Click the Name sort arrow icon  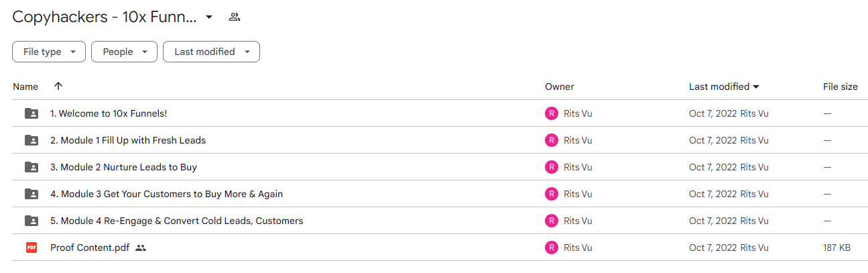(x=58, y=87)
